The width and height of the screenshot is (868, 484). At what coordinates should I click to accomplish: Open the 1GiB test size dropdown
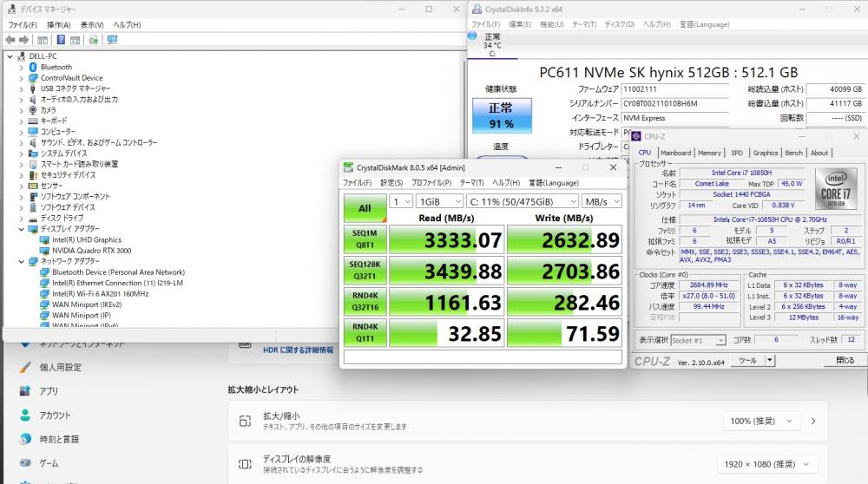[439, 201]
